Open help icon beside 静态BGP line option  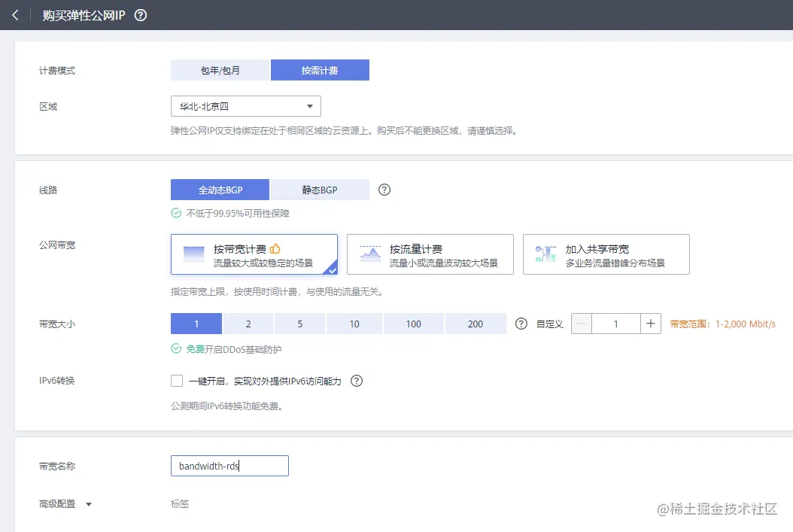click(x=384, y=190)
